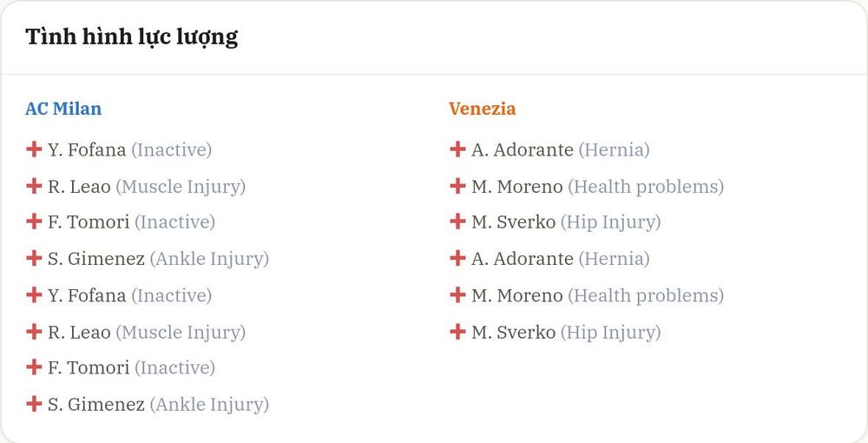Click the red cross beside the second Y. Fofana entry

(34, 294)
